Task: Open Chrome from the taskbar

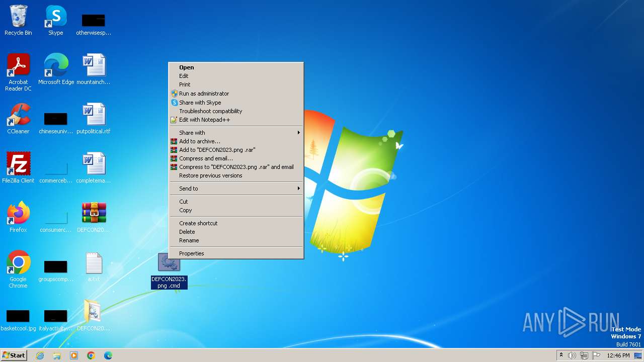Action: pyautogui.click(x=91, y=355)
